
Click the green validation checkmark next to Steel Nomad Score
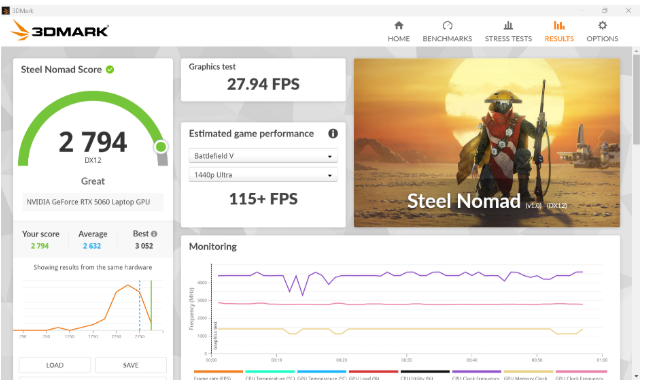tap(110, 69)
